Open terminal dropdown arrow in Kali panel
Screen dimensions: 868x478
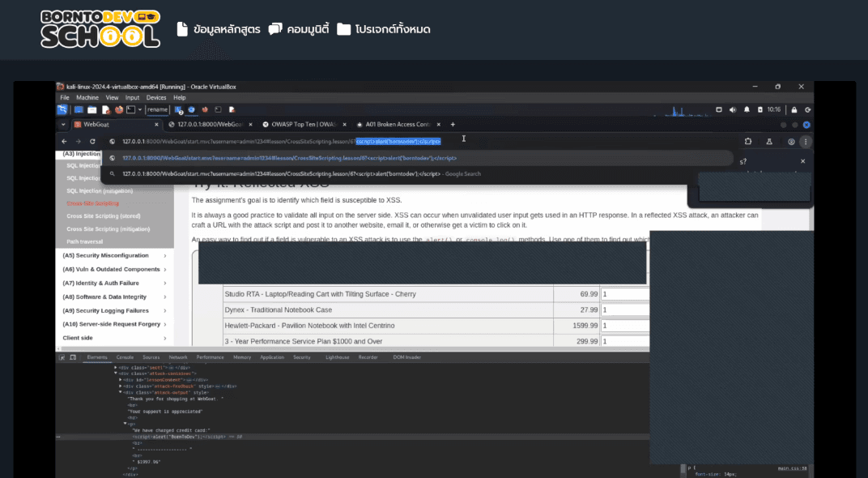[x=140, y=109]
